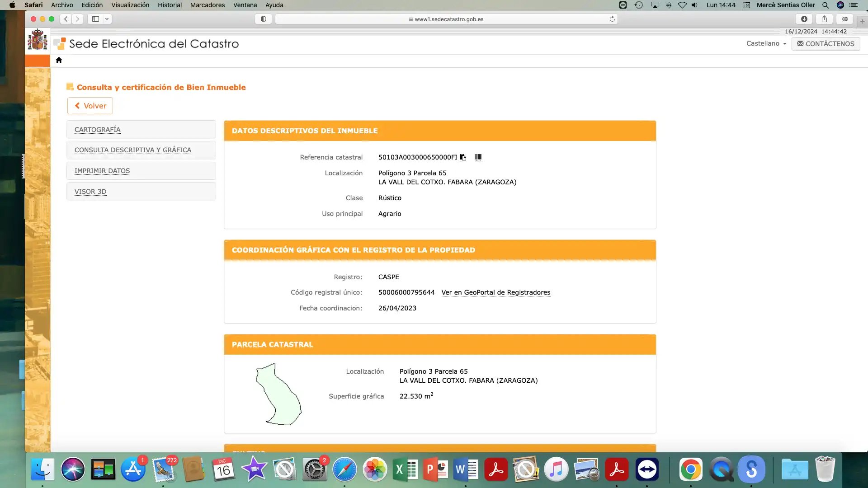
Task: Click the Safari address bar
Action: click(x=446, y=19)
